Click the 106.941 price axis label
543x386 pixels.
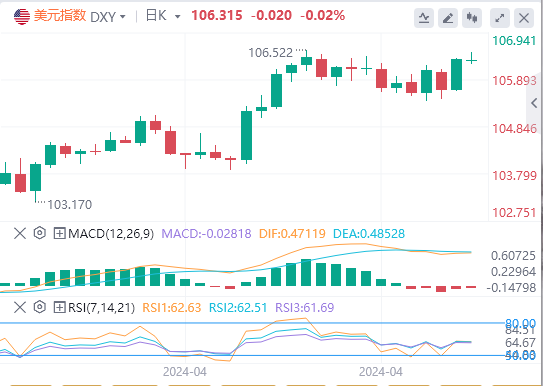coord(514,41)
